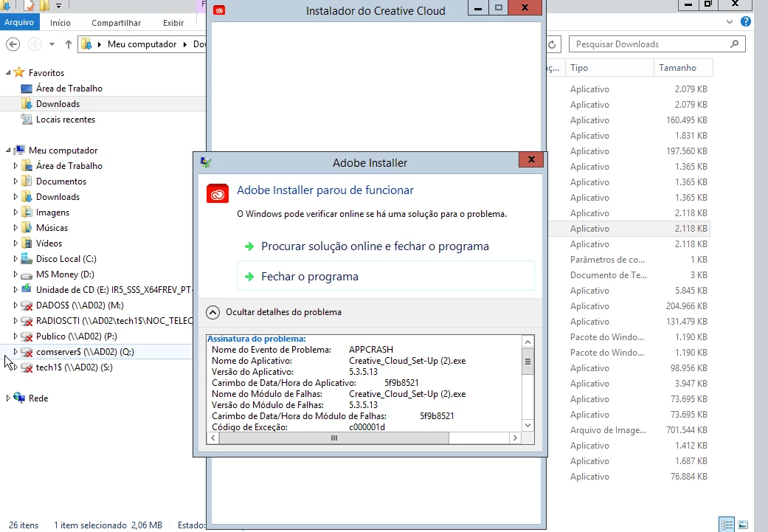The image size is (768, 532).
Task: Click the disconnected tech1$ drive icon
Action: (x=27, y=367)
